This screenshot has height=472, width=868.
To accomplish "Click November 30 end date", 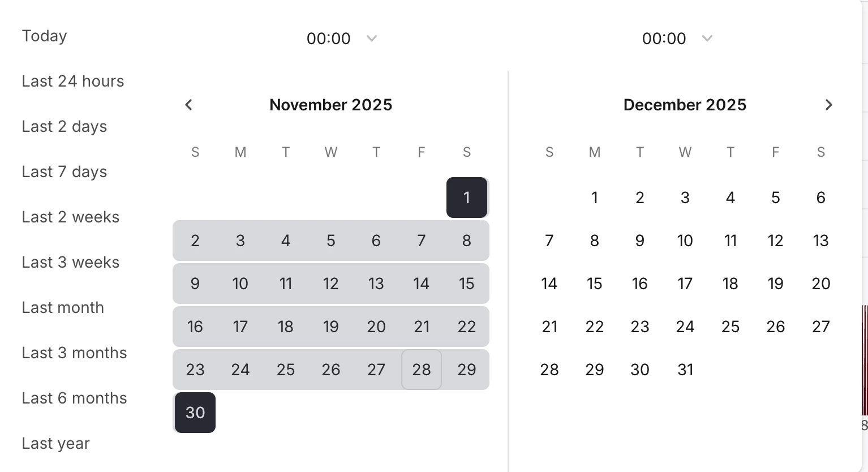I will coord(195,413).
